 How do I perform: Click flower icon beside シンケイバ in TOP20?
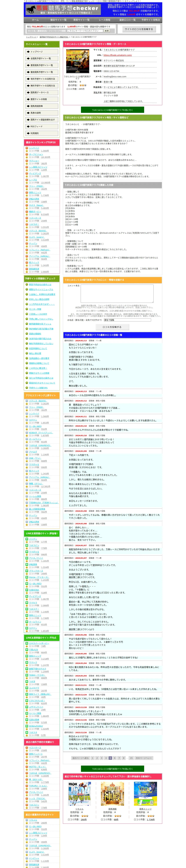pyautogui.click(x=27, y=149)
